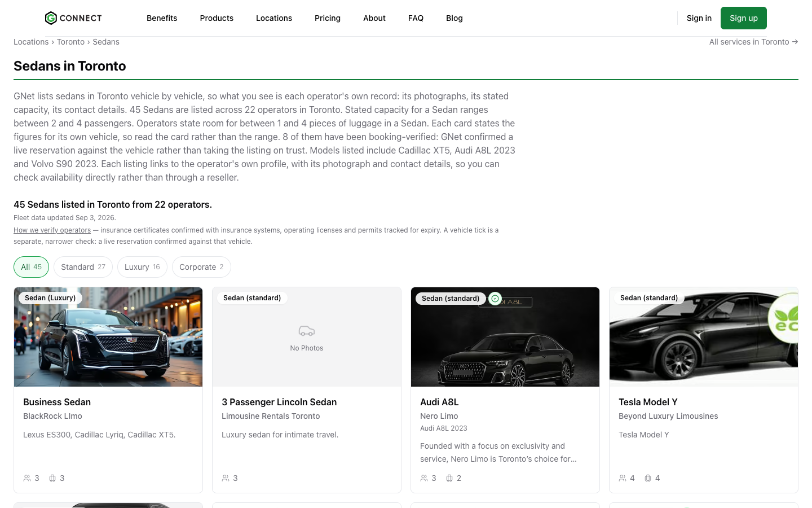The width and height of the screenshot is (812, 508).
Task: Click the Sedans in Toronto heading
Action: [70, 66]
